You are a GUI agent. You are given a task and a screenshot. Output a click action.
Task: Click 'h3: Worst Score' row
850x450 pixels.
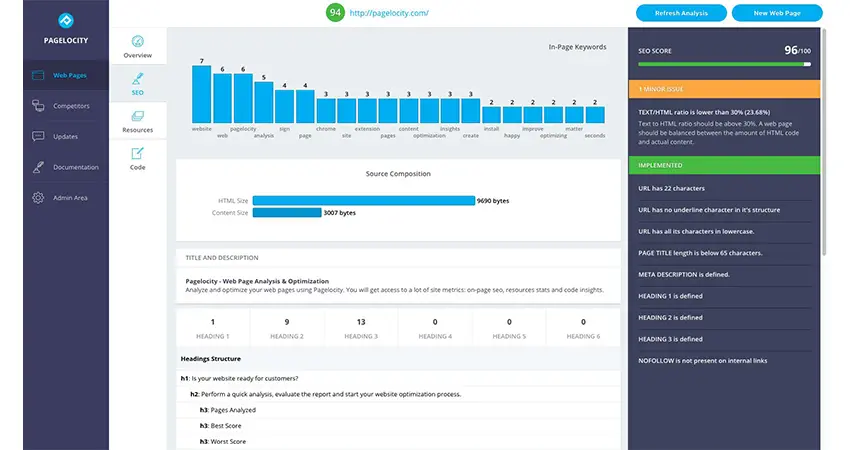pos(398,441)
